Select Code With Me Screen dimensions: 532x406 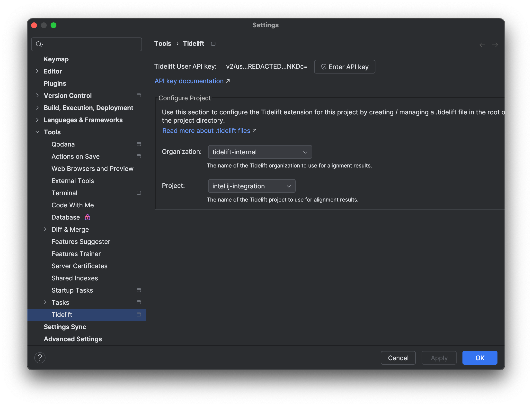[73, 205]
